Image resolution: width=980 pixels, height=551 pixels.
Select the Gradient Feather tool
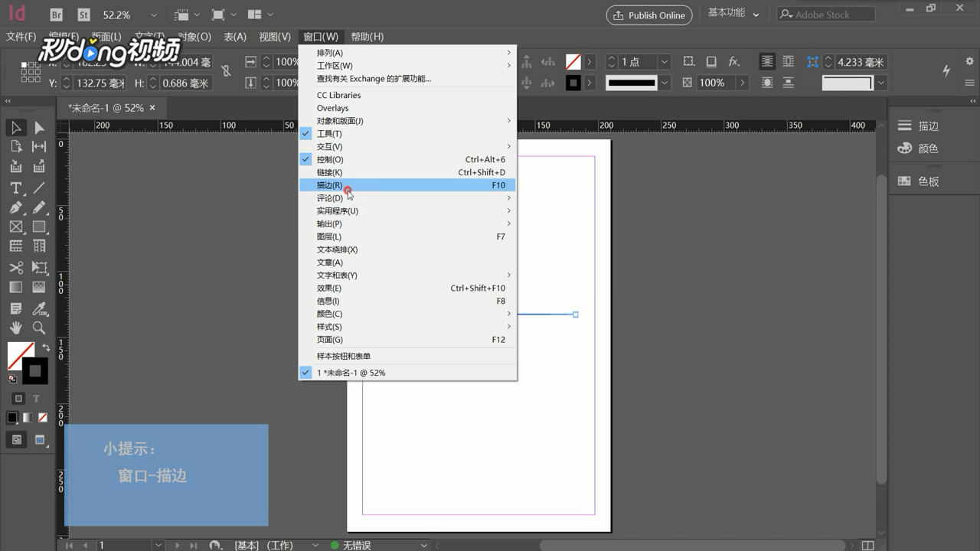[x=39, y=288]
